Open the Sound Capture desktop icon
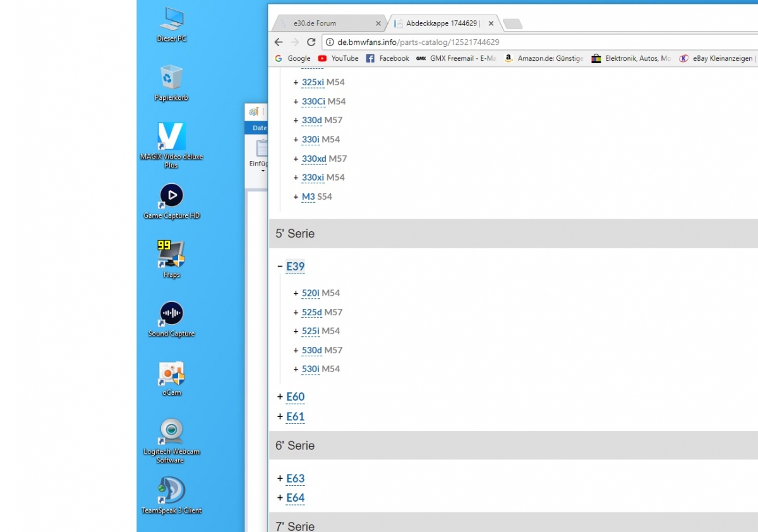This screenshot has height=532, width=758. [171, 314]
